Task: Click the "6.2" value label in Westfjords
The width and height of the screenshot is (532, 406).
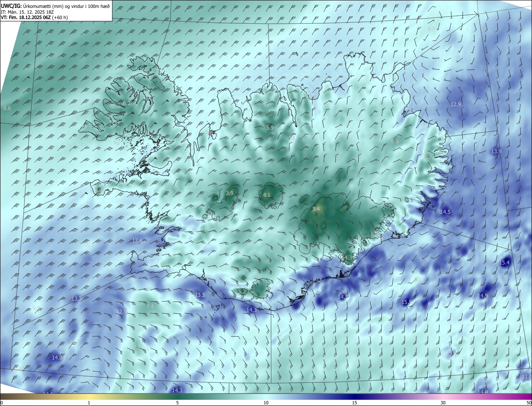Action: click(x=127, y=103)
